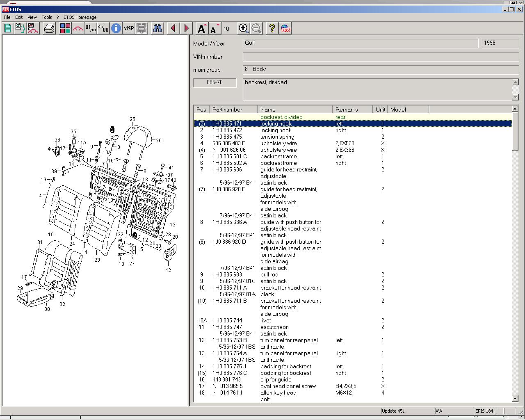This screenshot has height=420, width=525.
Task: Click the blue information icon
Action: click(x=116, y=28)
